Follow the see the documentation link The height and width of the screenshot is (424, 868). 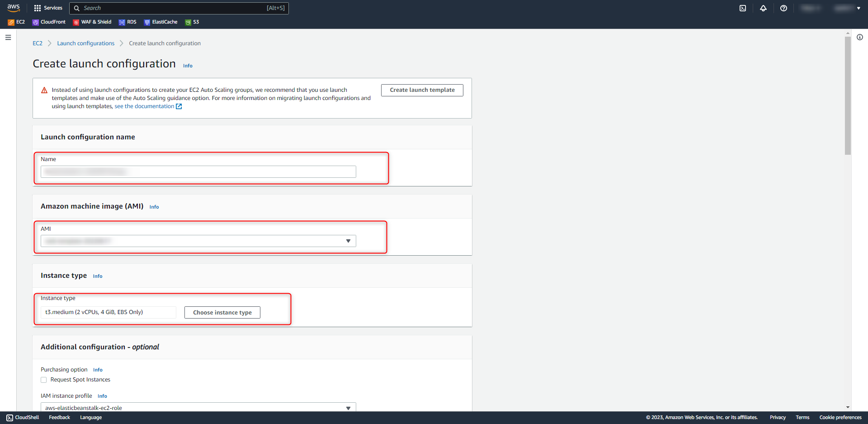(x=144, y=106)
